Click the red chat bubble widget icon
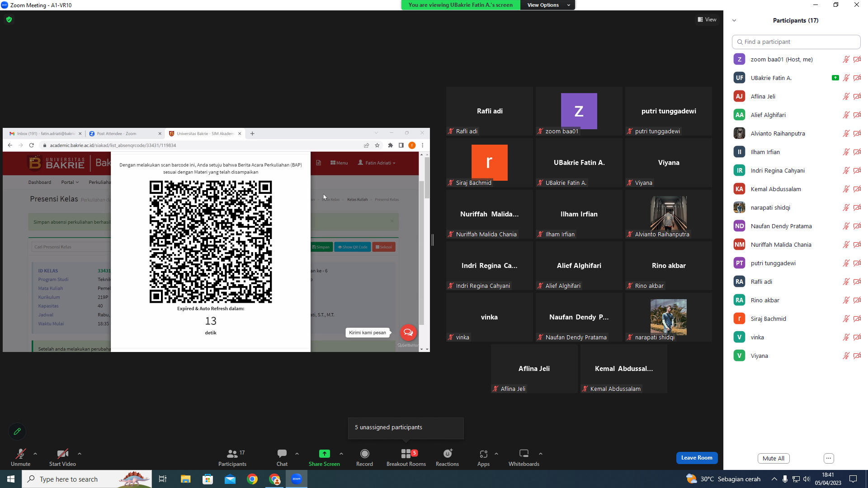The width and height of the screenshot is (868, 488). 408,333
